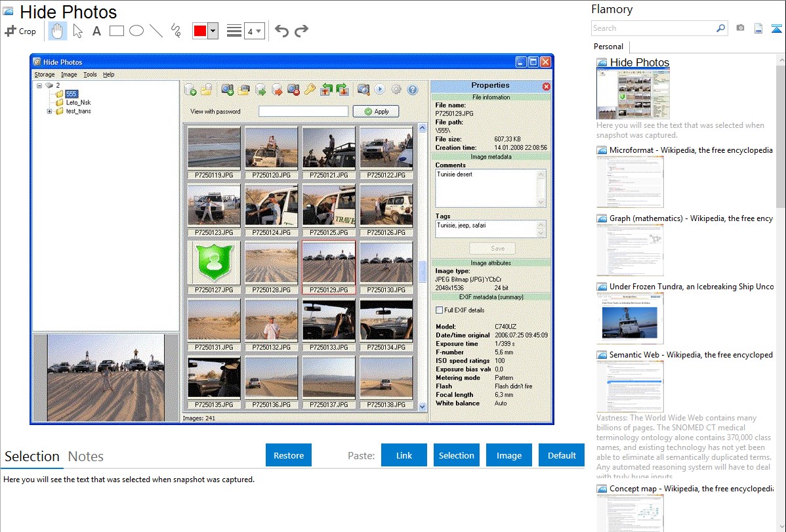The width and height of the screenshot is (786, 532).
Task: Switch to the Notes tab
Action: tap(86, 457)
